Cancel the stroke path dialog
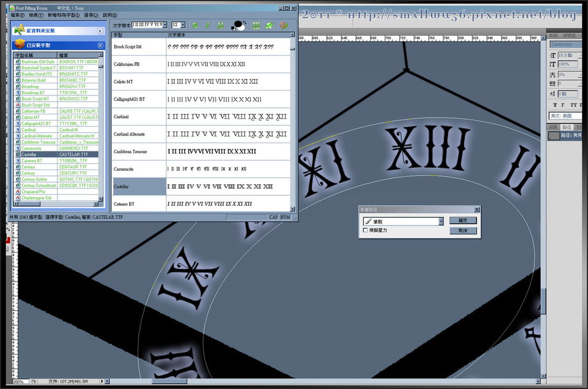This screenshot has height=389, width=588. (x=463, y=230)
